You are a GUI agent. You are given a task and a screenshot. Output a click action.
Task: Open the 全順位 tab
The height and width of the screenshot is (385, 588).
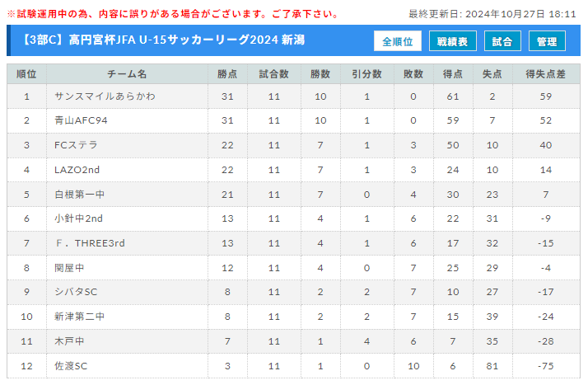(398, 41)
